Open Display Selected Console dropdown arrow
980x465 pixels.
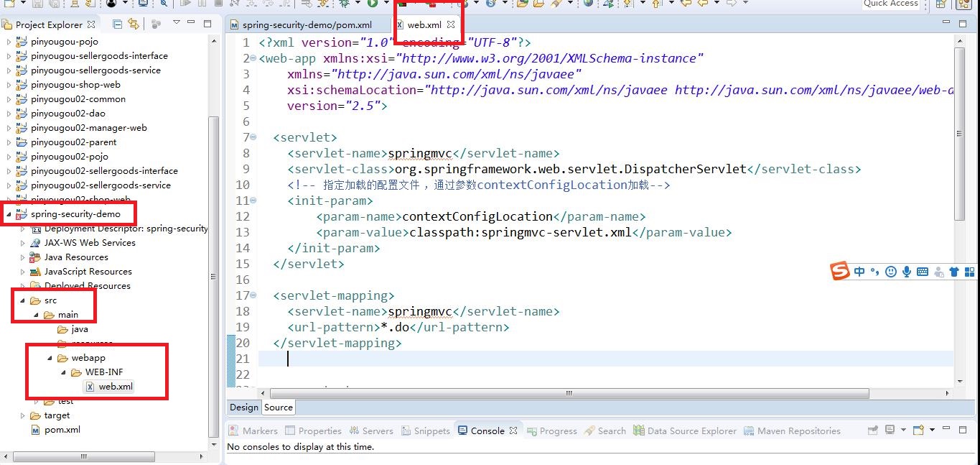click(x=902, y=430)
